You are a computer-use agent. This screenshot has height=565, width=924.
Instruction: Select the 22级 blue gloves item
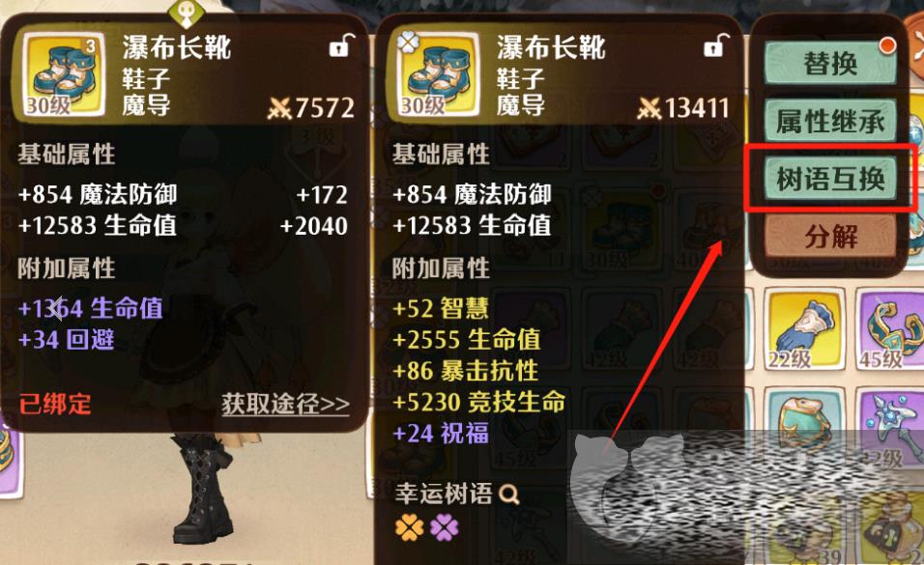pos(804,328)
